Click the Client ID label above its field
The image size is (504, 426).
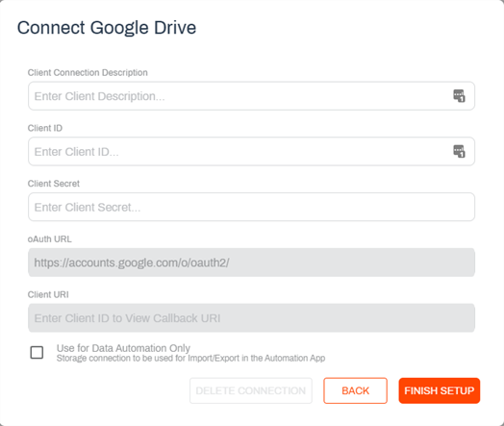point(45,128)
